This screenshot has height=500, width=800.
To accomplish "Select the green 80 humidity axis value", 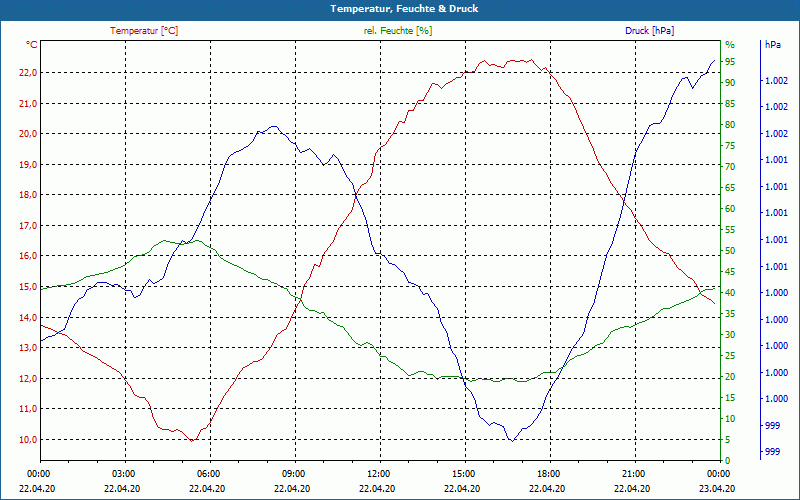I will [x=730, y=124].
